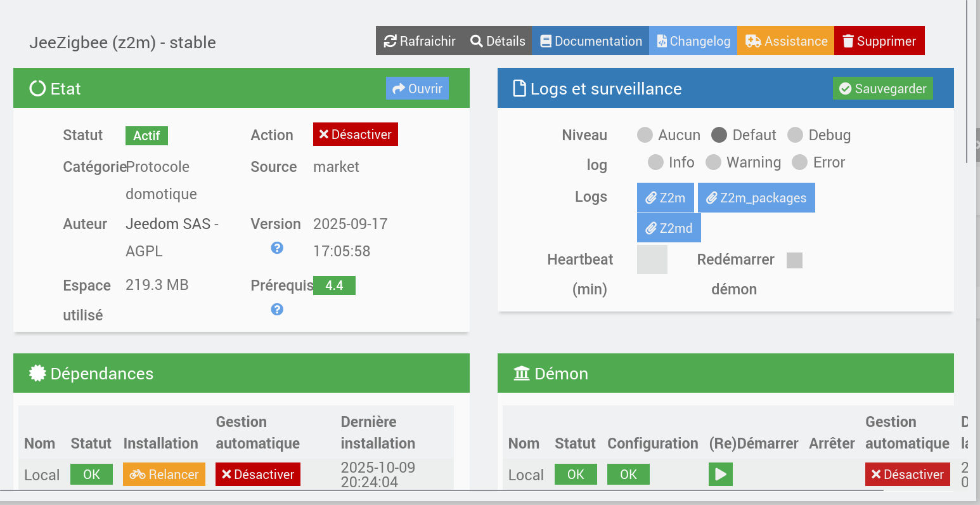Screen dimensions: 980x505
Task: Select the Info log level
Action: pos(655,162)
